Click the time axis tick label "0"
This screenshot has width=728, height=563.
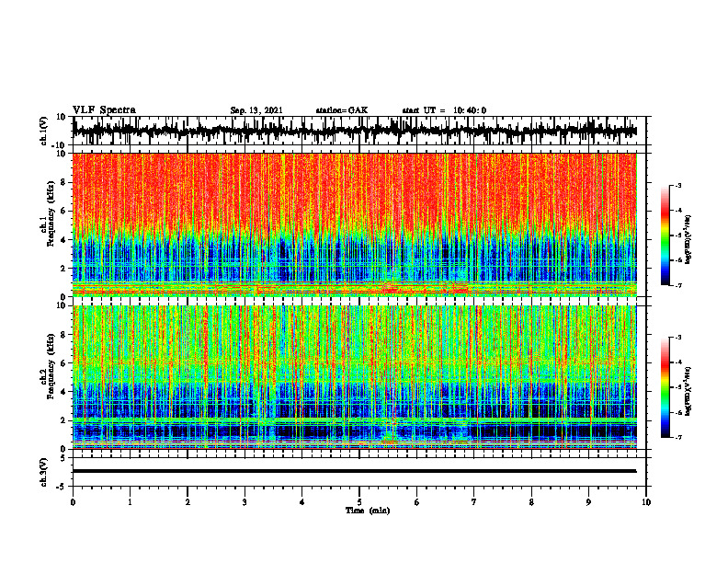point(73,502)
